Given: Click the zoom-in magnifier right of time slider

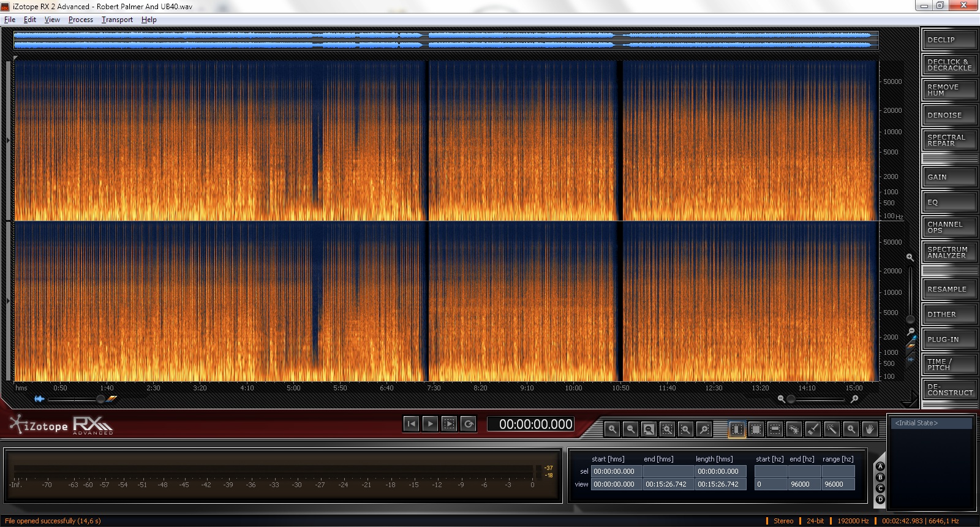Looking at the screenshot, I should 854,399.
